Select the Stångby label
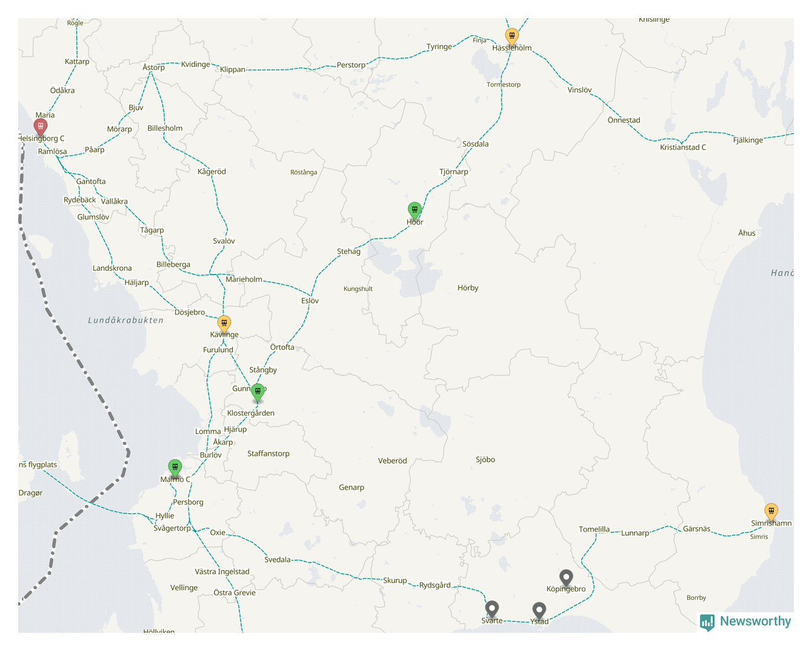 click(263, 370)
